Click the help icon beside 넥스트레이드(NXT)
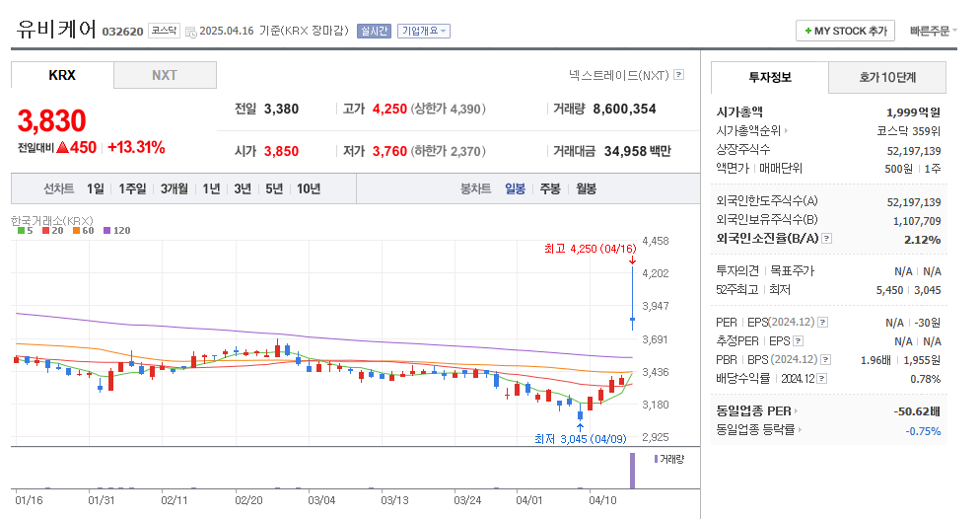980x519 pixels. point(678,75)
